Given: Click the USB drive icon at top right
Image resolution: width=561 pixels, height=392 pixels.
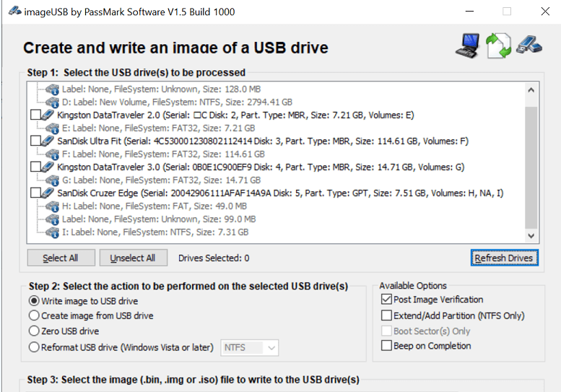Looking at the screenshot, I should click(x=529, y=45).
